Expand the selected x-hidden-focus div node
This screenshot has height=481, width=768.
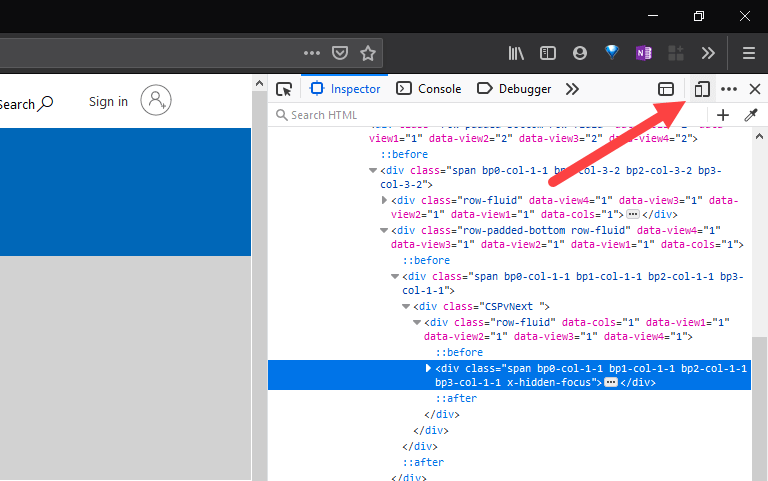click(x=428, y=368)
